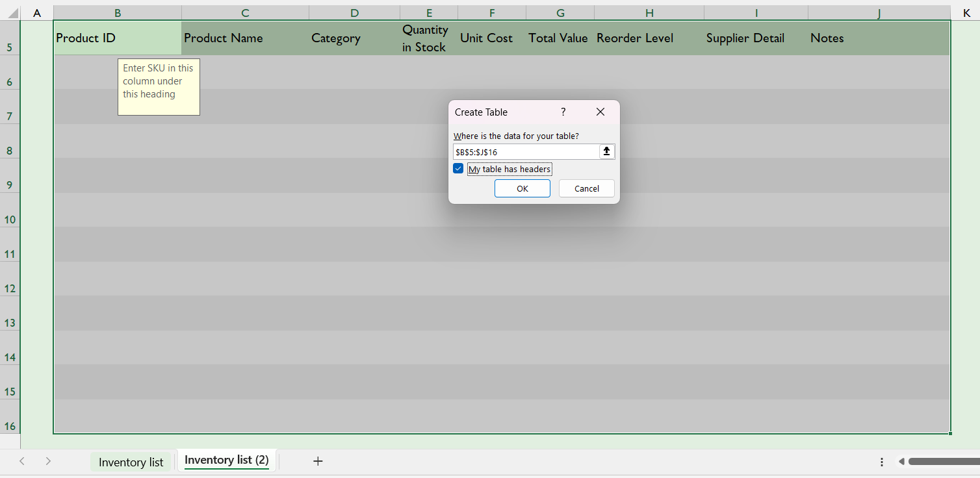The width and height of the screenshot is (980, 478).
Task: Click the Create Table dialog title
Action: click(x=481, y=112)
